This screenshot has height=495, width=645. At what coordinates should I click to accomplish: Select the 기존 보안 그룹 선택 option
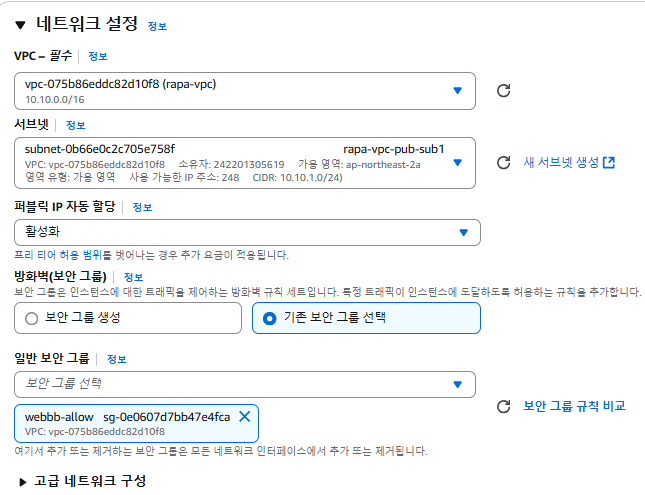click(x=366, y=318)
